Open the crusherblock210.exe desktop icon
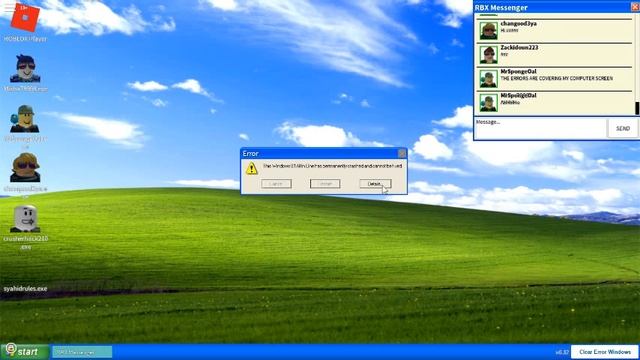The image size is (640, 360). point(25,218)
